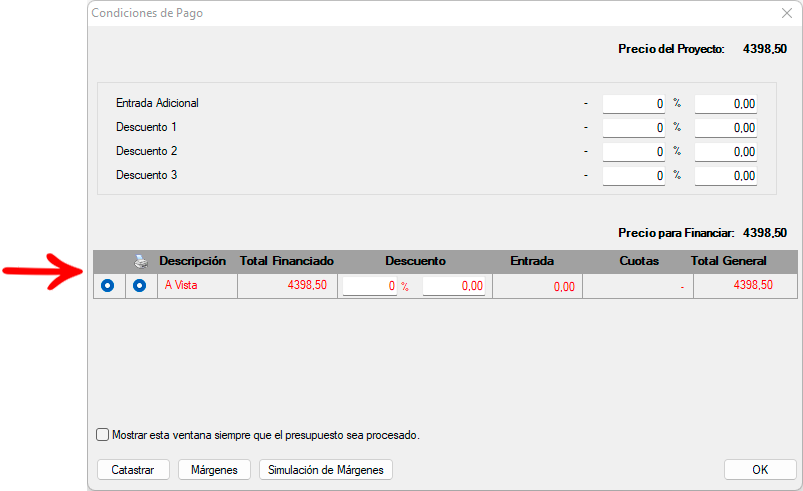
Task: Edit Descuento 3 amount field
Action: coord(726,176)
